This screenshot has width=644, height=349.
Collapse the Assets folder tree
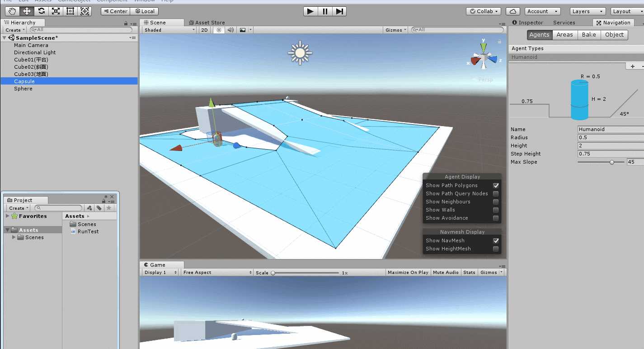(x=7, y=230)
